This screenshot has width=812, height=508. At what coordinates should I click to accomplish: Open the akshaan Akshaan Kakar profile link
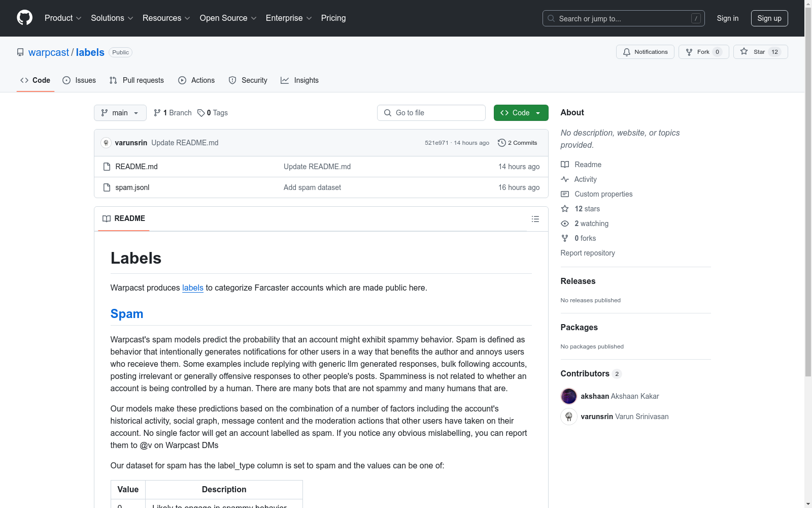[620, 396]
